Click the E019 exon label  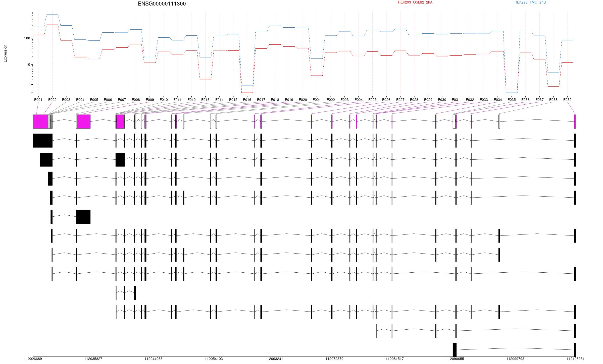pyautogui.click(x=289, y=100)
